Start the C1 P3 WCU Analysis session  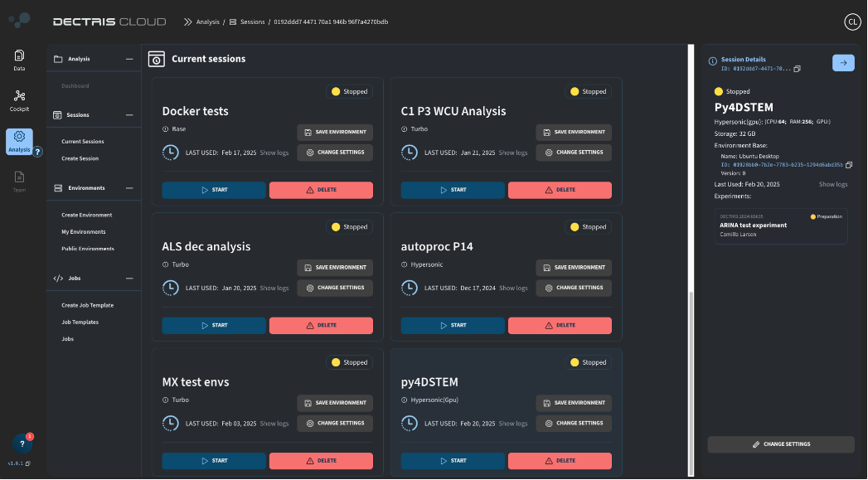coord(453,190)
